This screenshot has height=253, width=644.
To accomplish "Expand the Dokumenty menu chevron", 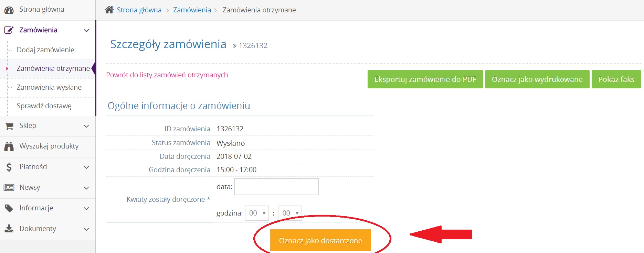I will pyautogui.click(x=86, y=229).
